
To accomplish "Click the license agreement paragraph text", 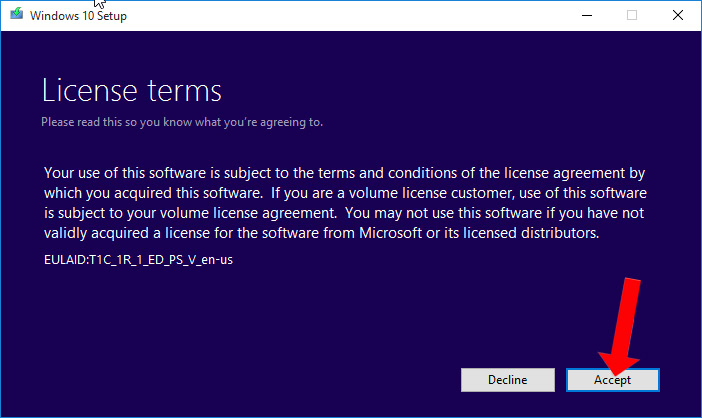I will [x=345, y=203].
